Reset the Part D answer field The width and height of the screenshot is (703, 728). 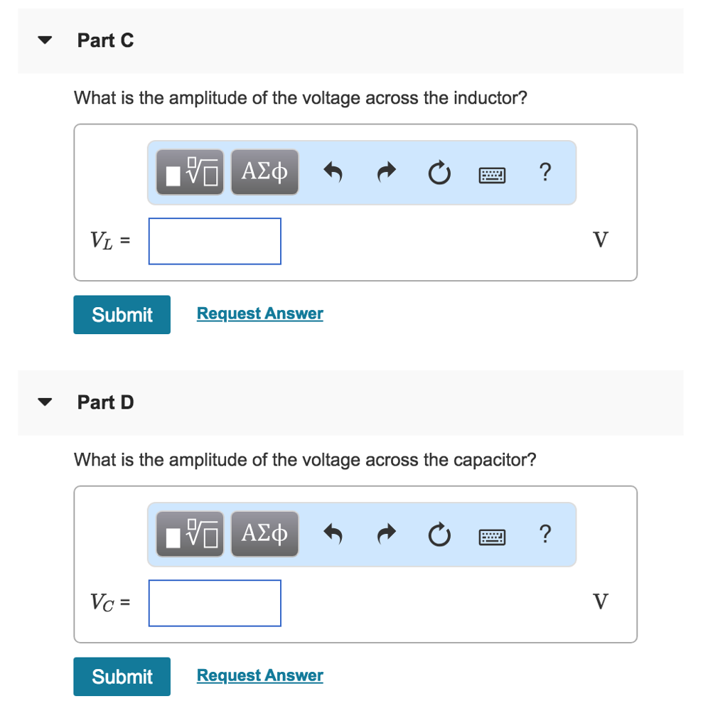pos(439,535)
